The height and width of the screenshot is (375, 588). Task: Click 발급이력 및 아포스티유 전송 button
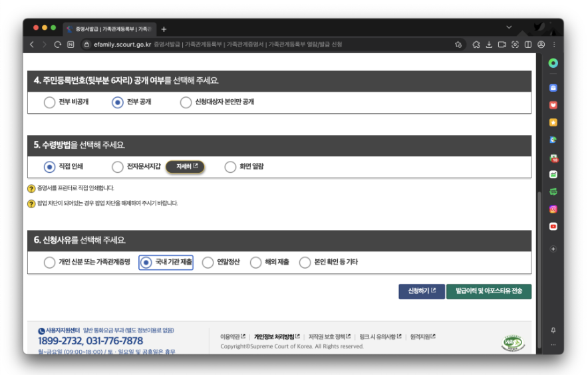tap(488, 292)
